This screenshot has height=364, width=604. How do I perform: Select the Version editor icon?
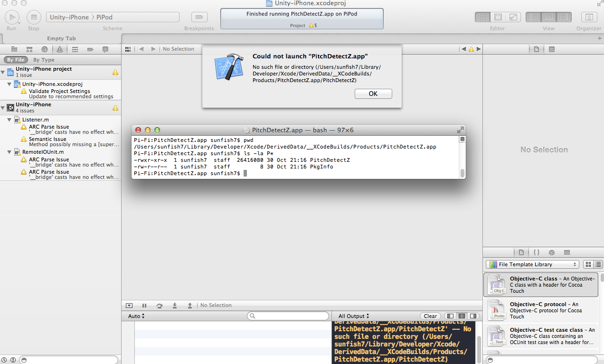(513, 17)
